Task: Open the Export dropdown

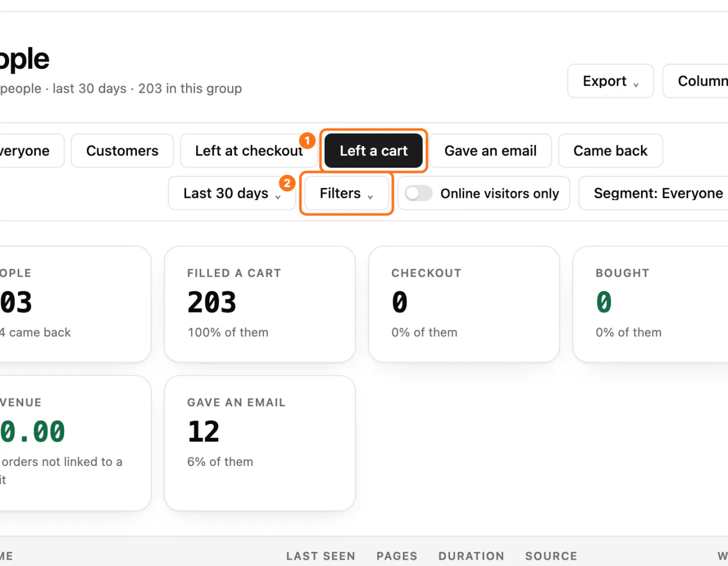Action: tap(610, 81)
